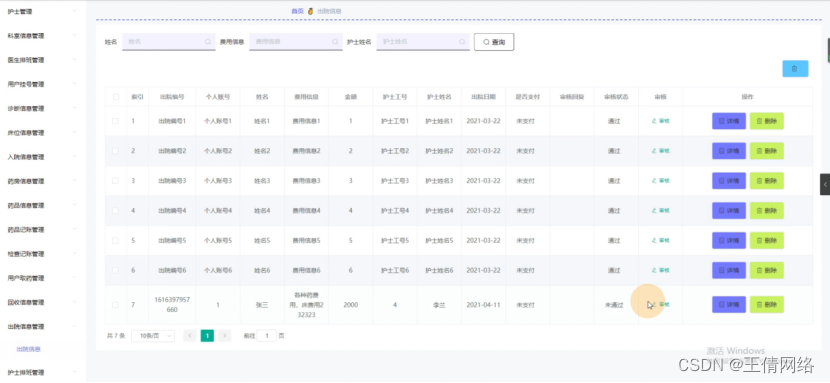Open 科室信息管理 in sidebar menu
The image size is (830, 383).
[42, 36]
